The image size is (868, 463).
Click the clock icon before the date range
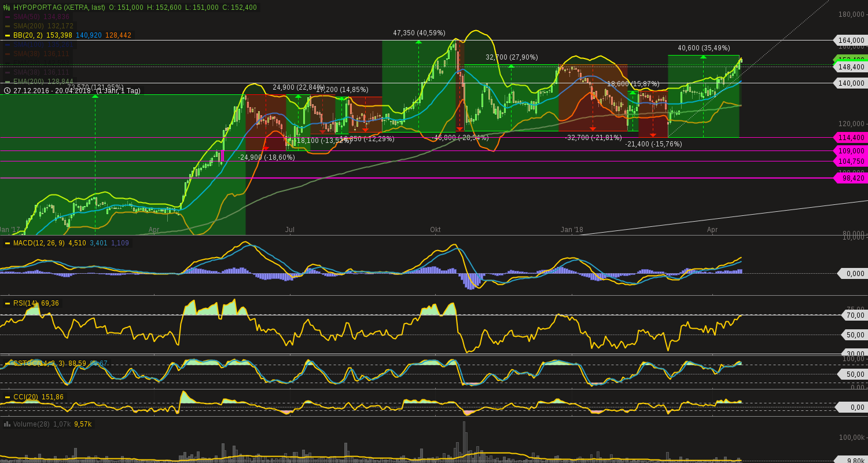[x=7, y=91]
